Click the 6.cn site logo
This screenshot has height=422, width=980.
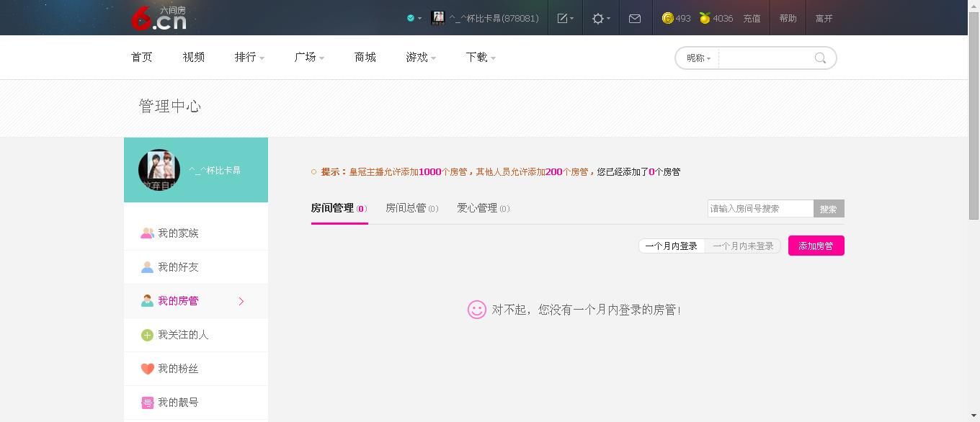(159, 18)
